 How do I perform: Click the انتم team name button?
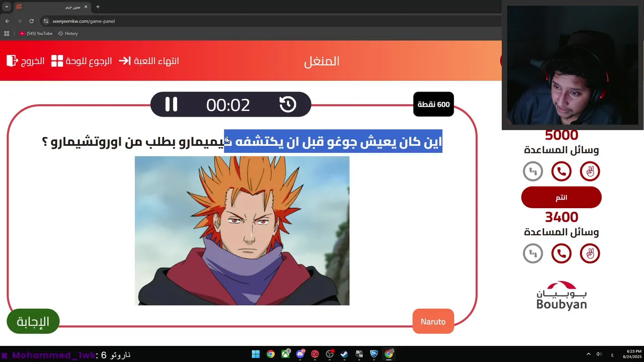coord(561,197)
